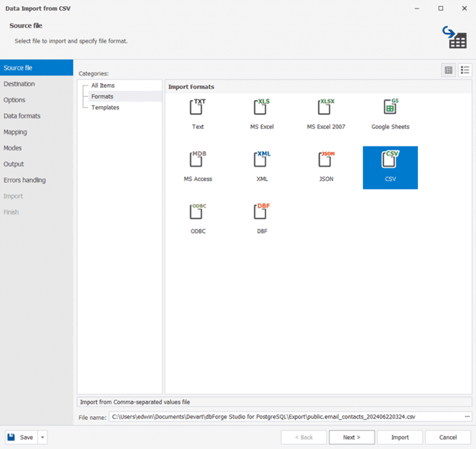The height and width of the screenshot is (449, 476).
Task: Click the Next button
Action: coord(352,438)
